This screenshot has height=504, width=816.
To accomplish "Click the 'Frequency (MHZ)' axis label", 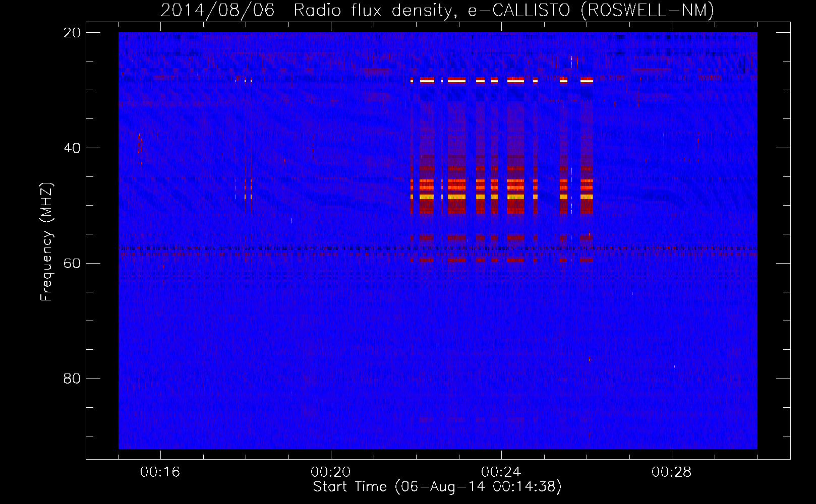I will [x=46, y=242].
